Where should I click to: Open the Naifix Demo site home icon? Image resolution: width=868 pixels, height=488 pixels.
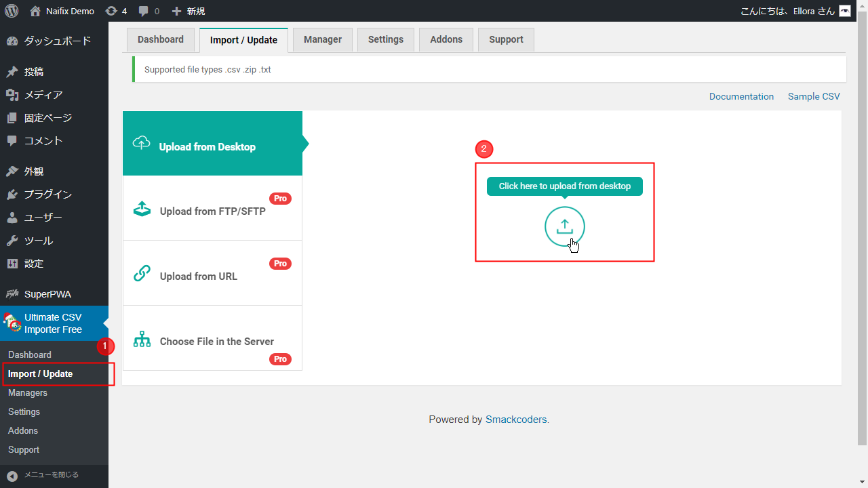[x=35, y=11]
